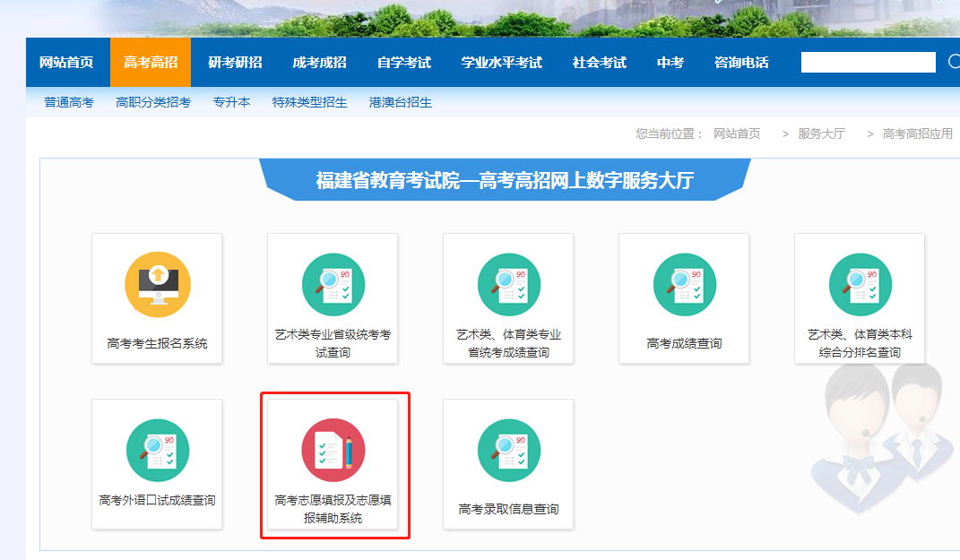Click the 高职分类招考 sub-menu link
960x560 pixels.
pyautogui.click(x=153, y=102)
